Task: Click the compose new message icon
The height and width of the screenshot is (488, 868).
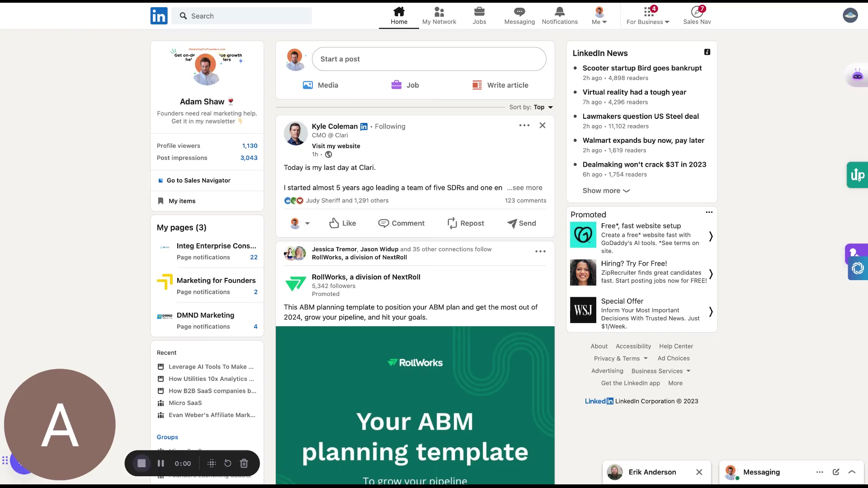Action: [836, 472]
